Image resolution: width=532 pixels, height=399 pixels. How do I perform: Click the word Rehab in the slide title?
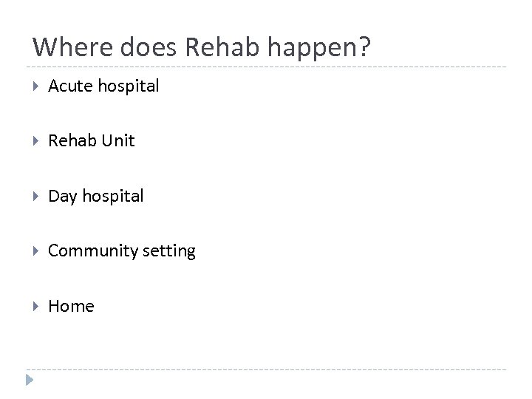tap(222, 48)
